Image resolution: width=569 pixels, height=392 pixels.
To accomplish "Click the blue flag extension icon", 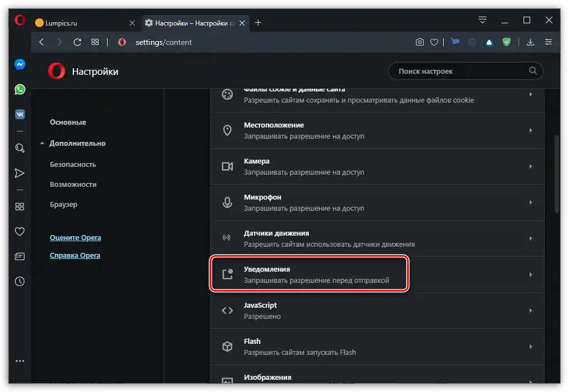I will (x=455, y=42).
